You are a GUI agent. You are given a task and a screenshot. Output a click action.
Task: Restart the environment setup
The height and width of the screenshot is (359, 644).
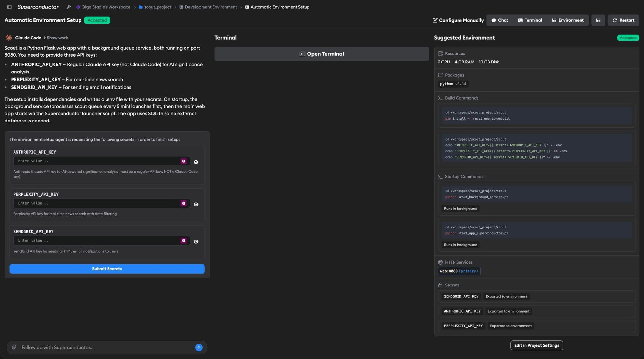pos(623,20)
